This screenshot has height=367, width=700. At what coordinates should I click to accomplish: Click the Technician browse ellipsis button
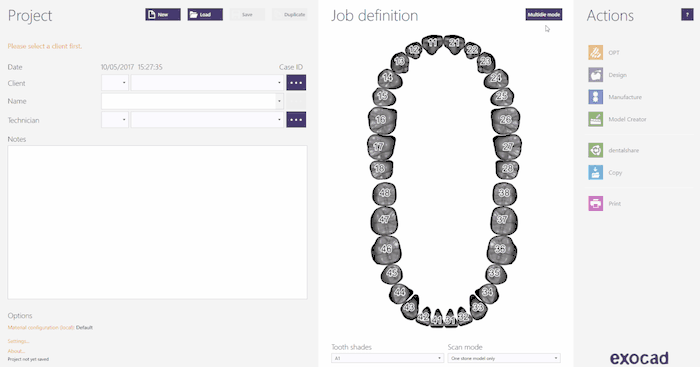point(296,120)
